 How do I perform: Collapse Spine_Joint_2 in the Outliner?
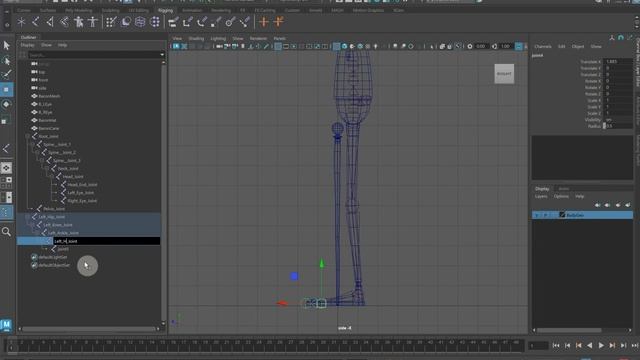click(37, 152)
